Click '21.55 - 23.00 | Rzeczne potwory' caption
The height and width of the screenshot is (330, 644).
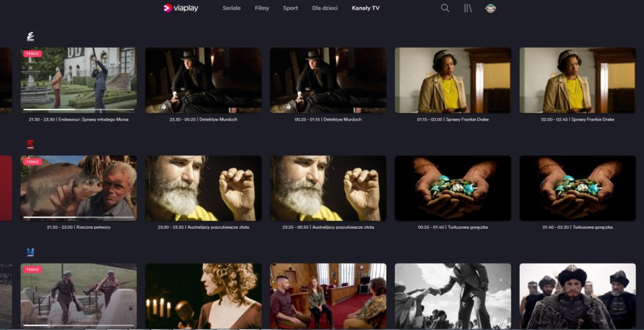[x=79, y=228]
